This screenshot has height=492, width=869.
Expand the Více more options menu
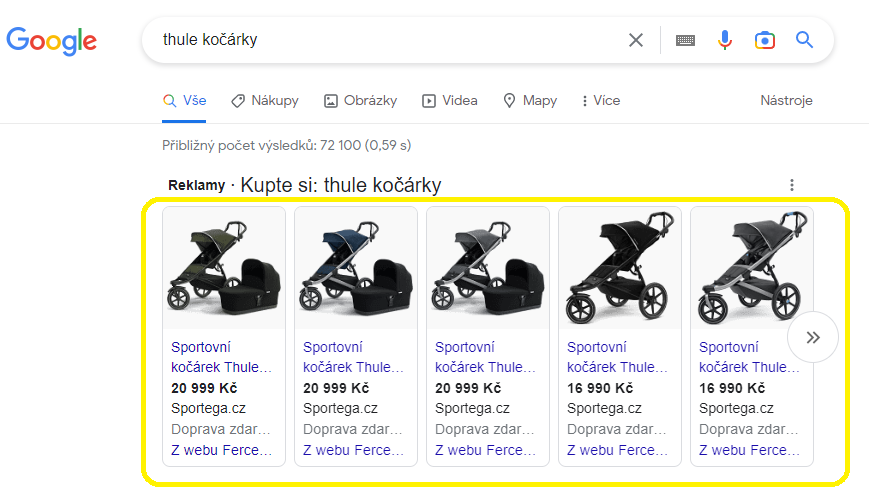[x=601, y=101]
